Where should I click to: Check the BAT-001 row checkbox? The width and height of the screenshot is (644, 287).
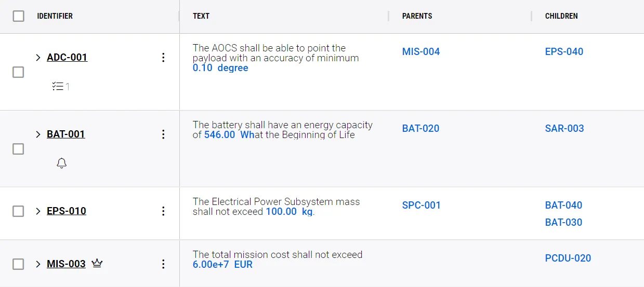pyautogui.click(x=18, y=149)
